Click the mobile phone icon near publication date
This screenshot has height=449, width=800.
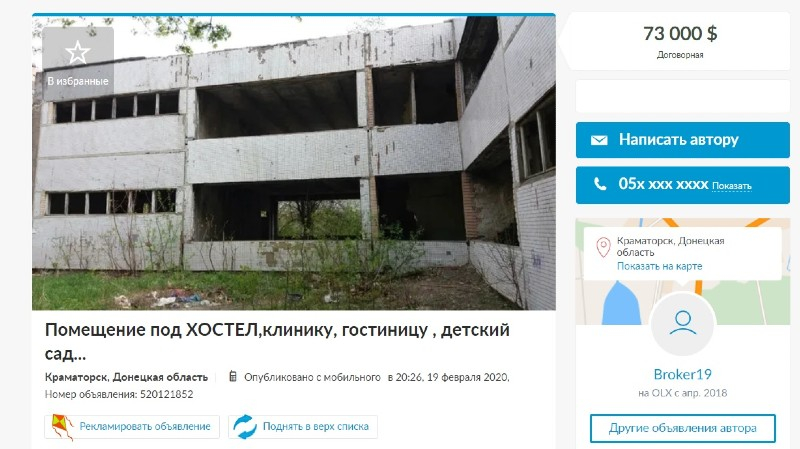(x=233, y=377)
